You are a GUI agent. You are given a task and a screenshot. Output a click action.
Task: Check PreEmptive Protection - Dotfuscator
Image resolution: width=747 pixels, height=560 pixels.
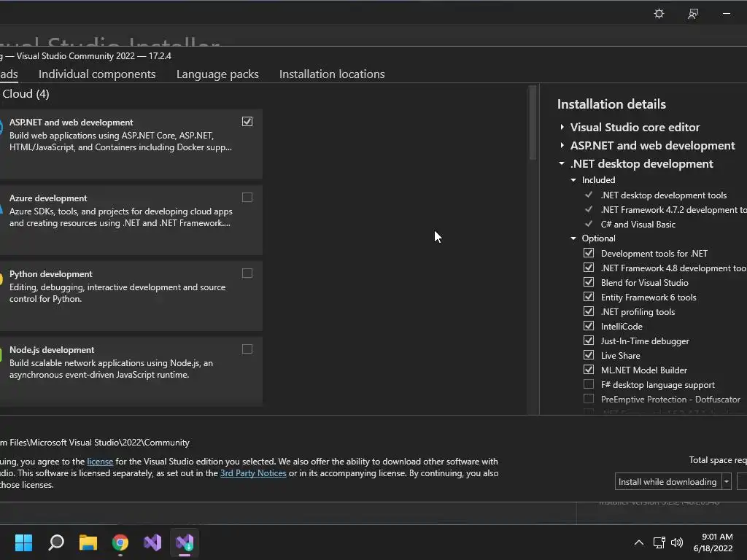click(x=589, y=399)
